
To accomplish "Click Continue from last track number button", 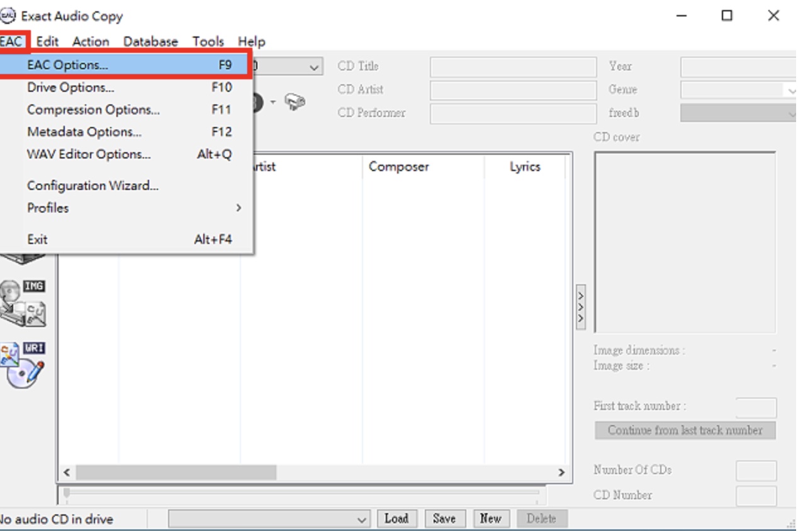I will click(685, 430).
